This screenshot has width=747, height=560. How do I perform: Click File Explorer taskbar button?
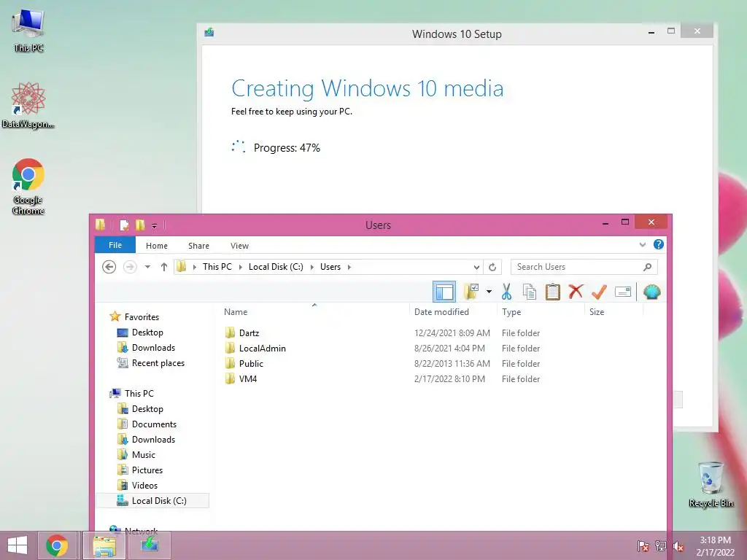[104, 545]
